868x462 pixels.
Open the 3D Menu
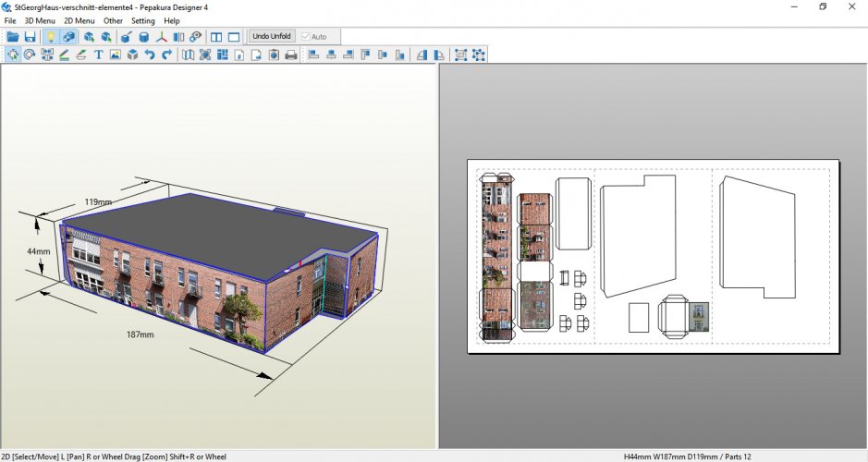click(x=40, y=20)
